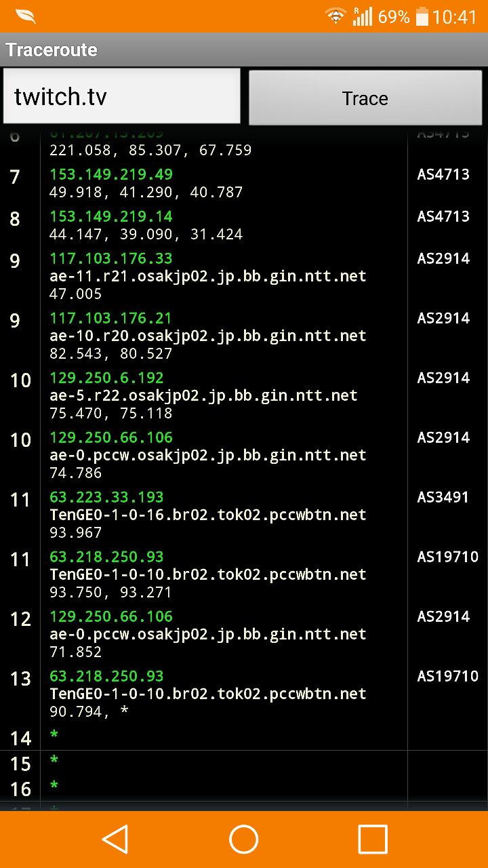Screen dimensions: 488x868
Task: Tap hostname ae-5.r22.osakjp02.jp.bb.gin.ntt.net
Action: (x=203, y=395)
